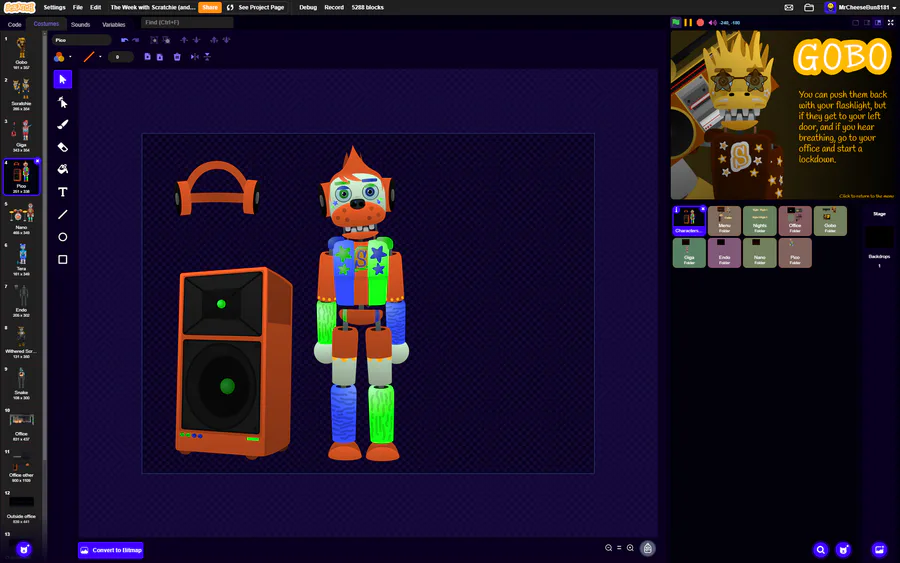
Task: Zoom in the paint canvas
Action: (630, 548)
